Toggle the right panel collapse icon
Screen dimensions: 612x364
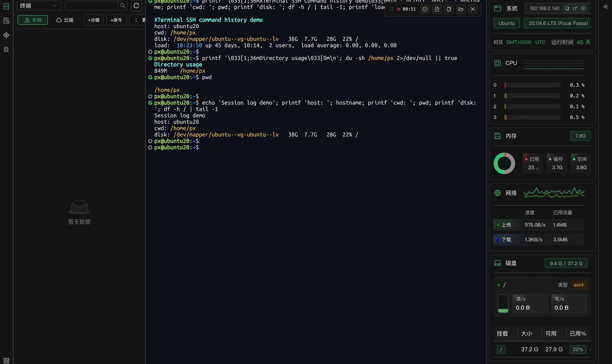[x=606, y=7]
